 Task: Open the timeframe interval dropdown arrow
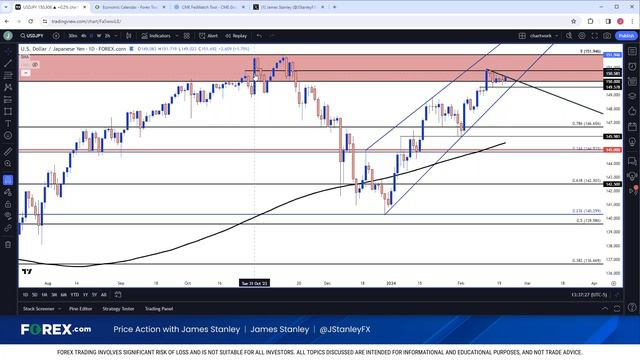(x=116, y=36)
